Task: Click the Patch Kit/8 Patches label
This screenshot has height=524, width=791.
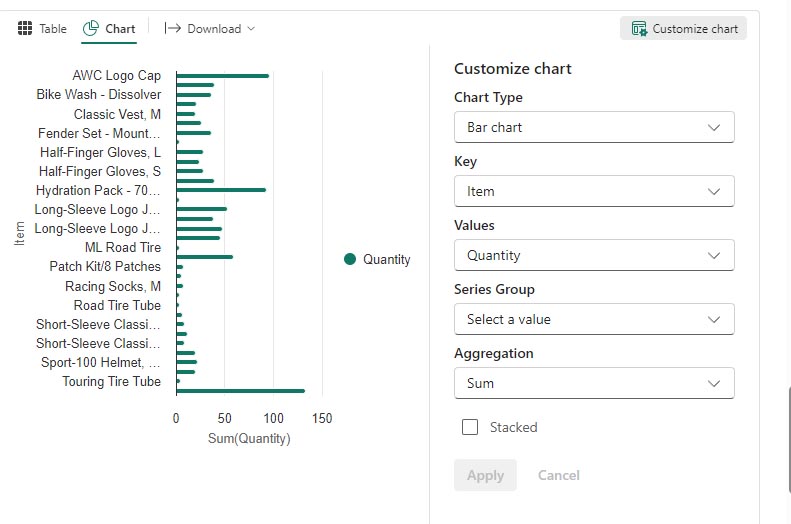Action: click(105, 266)
